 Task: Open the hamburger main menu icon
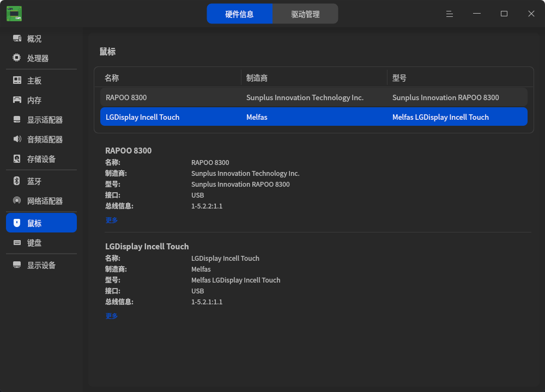450,14
